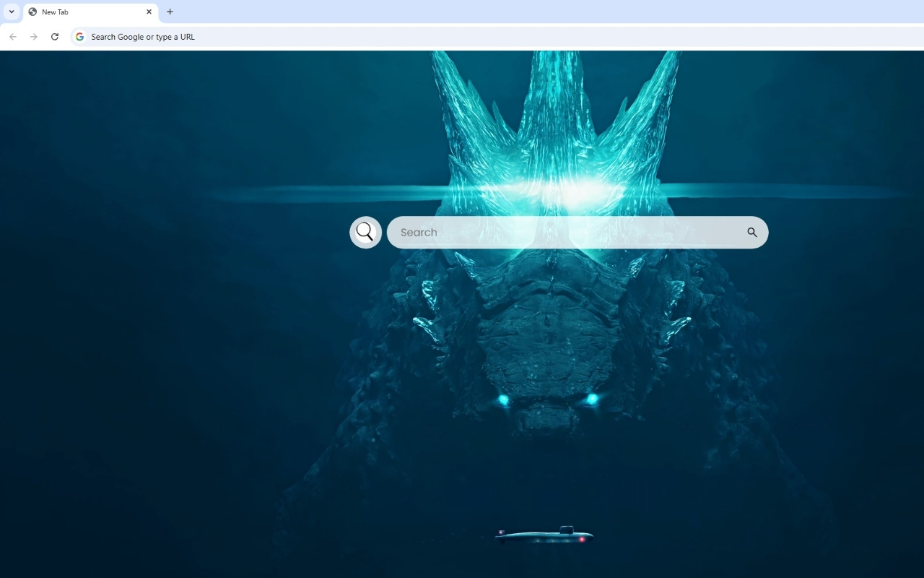
Task: Click the globe favicon on the New Tab tab
Action: click(x=33, y=12)
